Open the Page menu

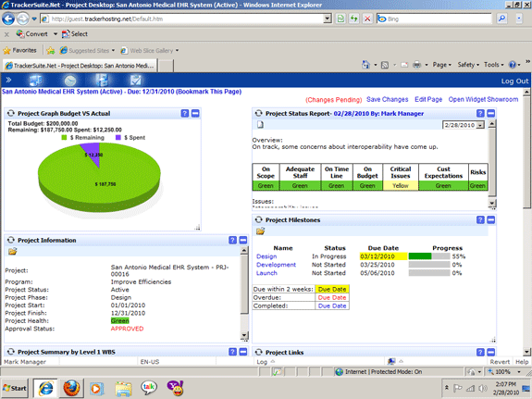pyautogui.click(x=441, y=65)
